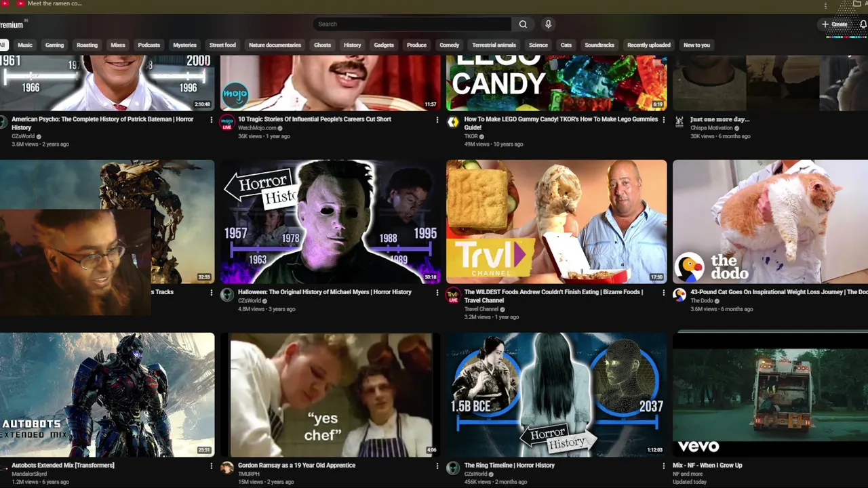Play the dodo fat cat thumbnail
This screenshot has width=868, height=488.
coord(770,222)
